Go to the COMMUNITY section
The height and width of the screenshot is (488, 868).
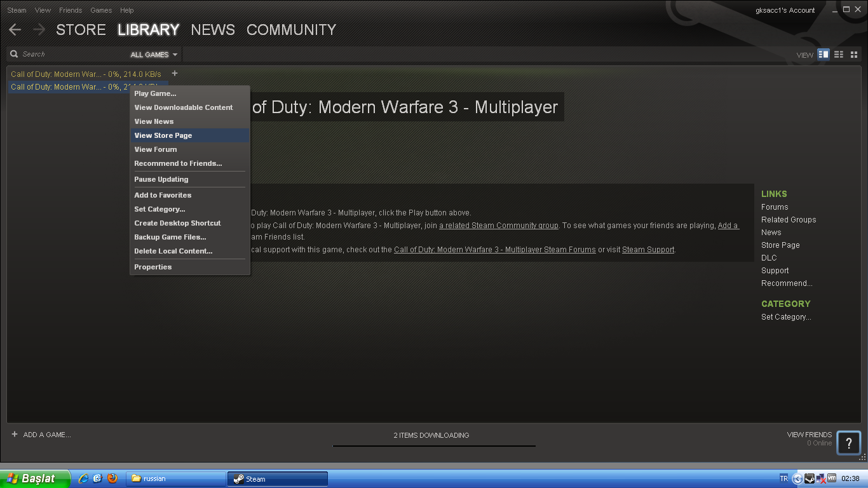click(x=291, y=30)
